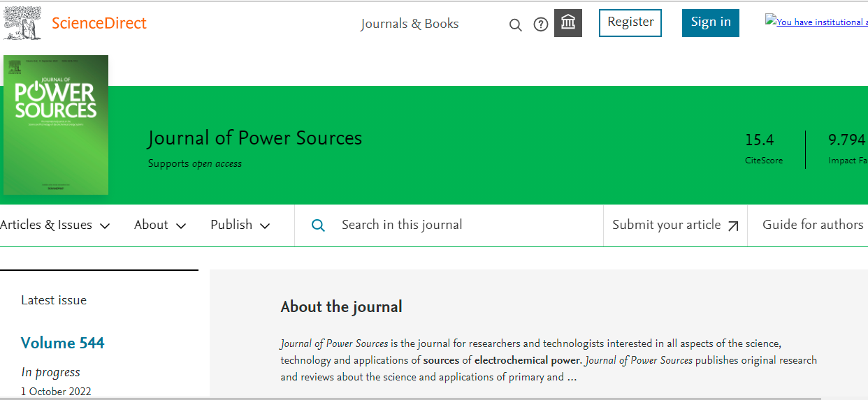Viewport: 868px width, 400px height.
Task: Expand the Publish dropdown menu
Action: [x=240, y=225]
